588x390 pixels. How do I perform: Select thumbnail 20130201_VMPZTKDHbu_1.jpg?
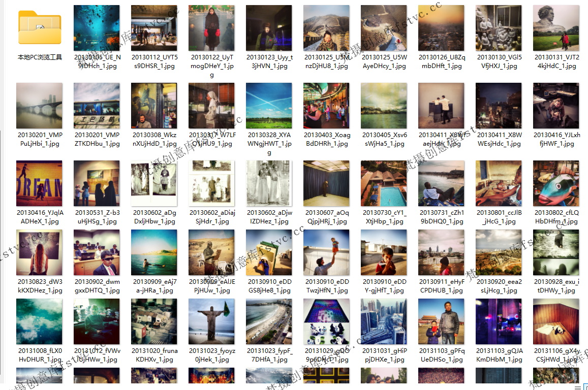pyautogui.click(x=97, y=106)
